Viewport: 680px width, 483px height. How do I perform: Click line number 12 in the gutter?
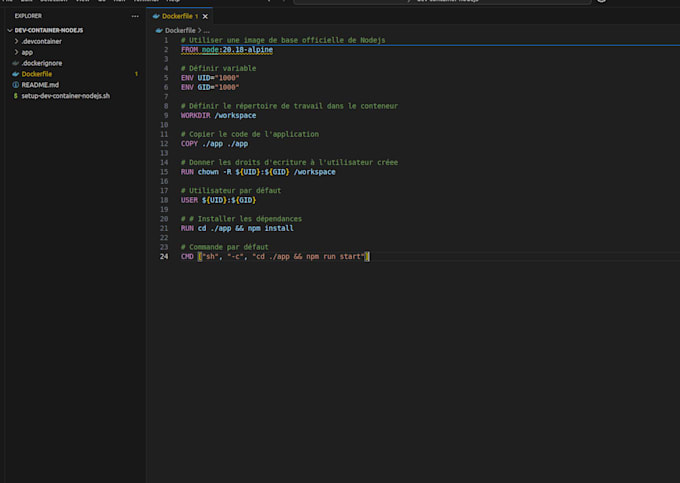(x=164, y=144)
